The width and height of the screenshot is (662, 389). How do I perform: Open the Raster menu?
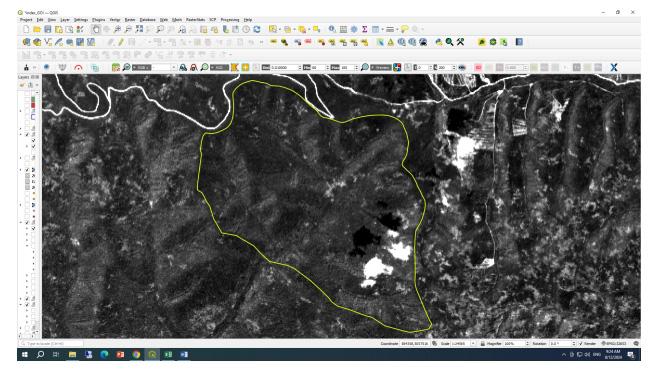pyautogui.click(x=130, y=19)
